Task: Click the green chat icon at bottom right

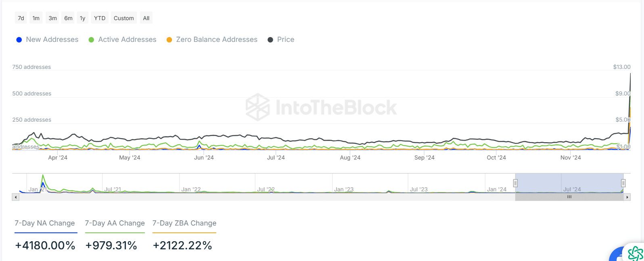Action: (635, 253)
